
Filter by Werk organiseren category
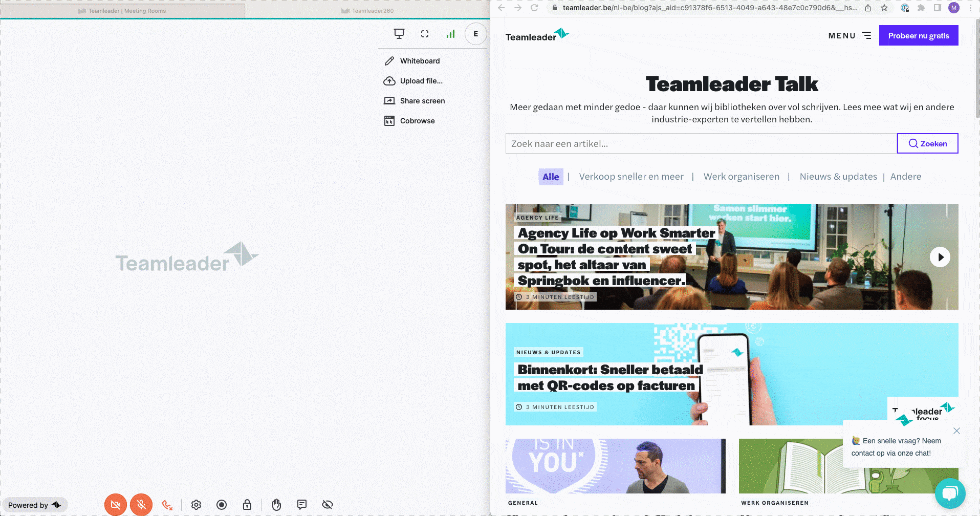(742, 177)
